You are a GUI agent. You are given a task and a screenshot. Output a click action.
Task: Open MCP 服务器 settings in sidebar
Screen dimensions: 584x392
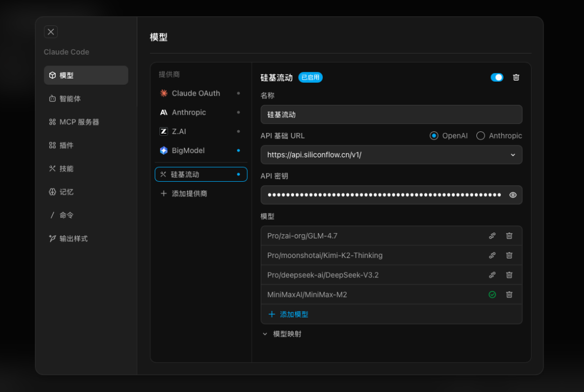[79, 122]
